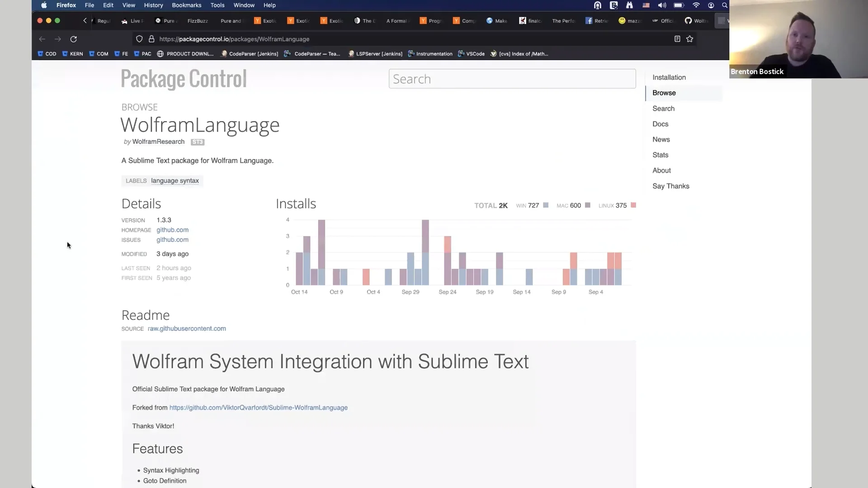Screen dimensions: 868x488
Task: Click the Windows blue legend swatch
Action: click(546, 205)
